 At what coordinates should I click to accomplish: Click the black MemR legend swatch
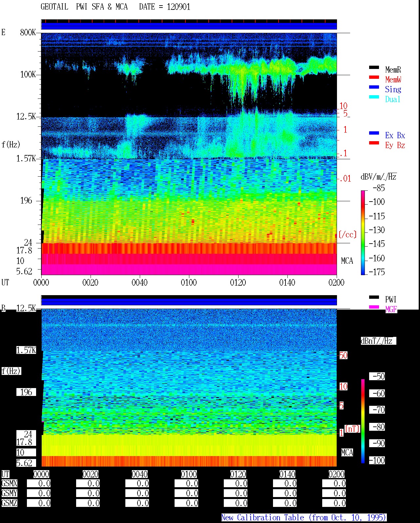tap(374, 68)
